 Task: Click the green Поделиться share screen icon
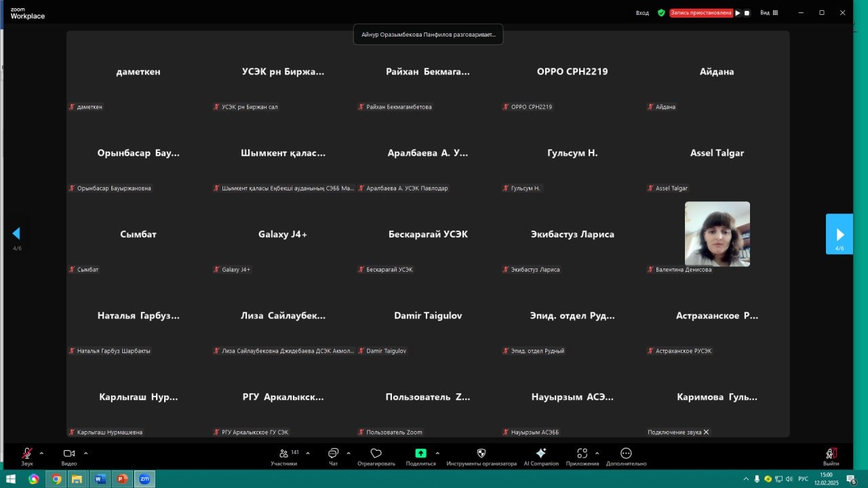tap(420, 453)
